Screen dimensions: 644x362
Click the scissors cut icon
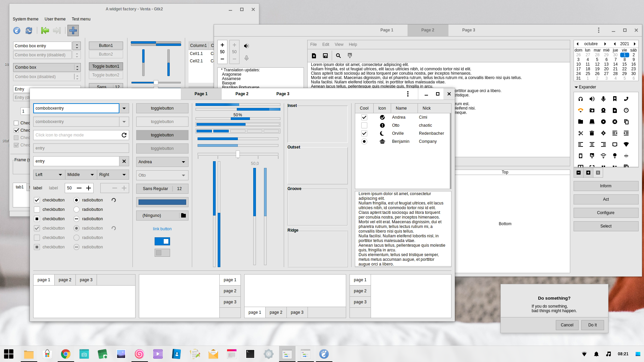(x=581, y=133)
